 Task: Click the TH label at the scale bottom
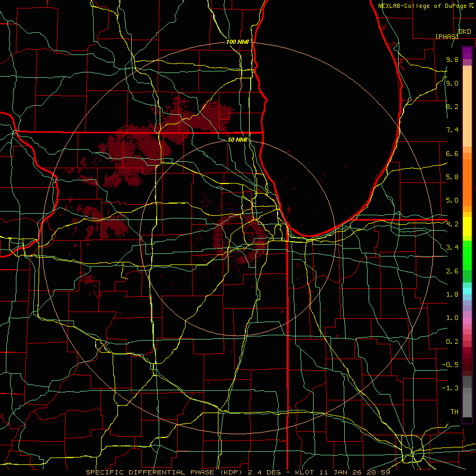point(454,412)
